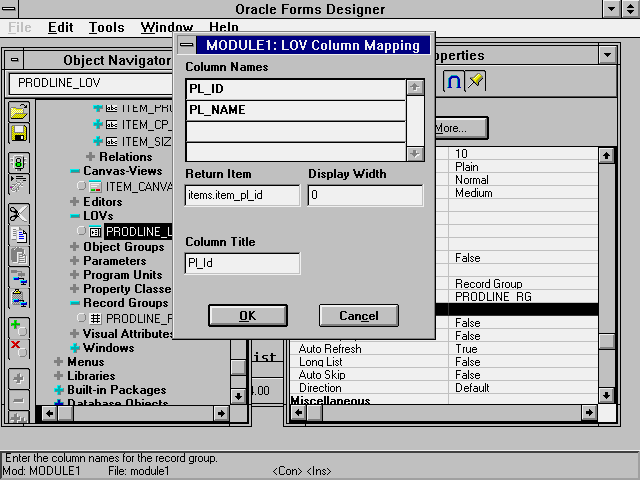Screen dimensions: 640x480
Task: Click the Run traffic-light icon
Action: (19, 163)
